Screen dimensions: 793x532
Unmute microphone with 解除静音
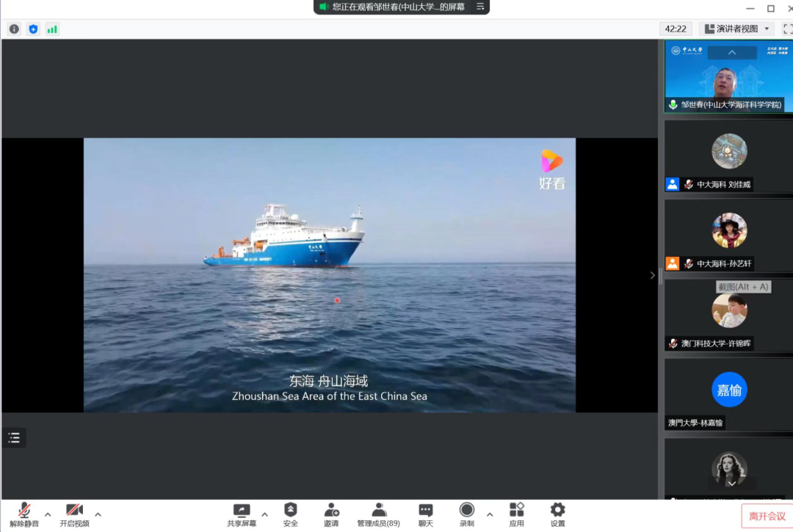click(x=24, y=514)
